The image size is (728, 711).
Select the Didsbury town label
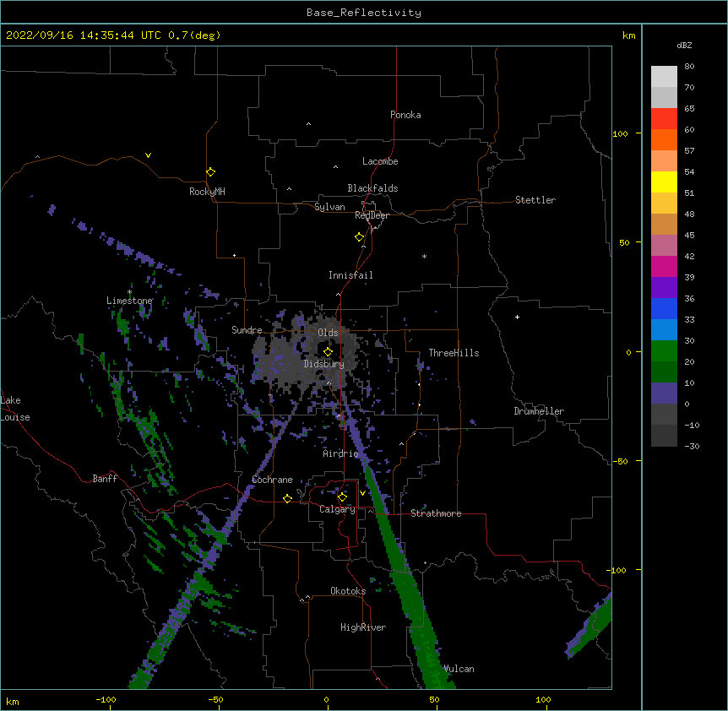point(324,364)
